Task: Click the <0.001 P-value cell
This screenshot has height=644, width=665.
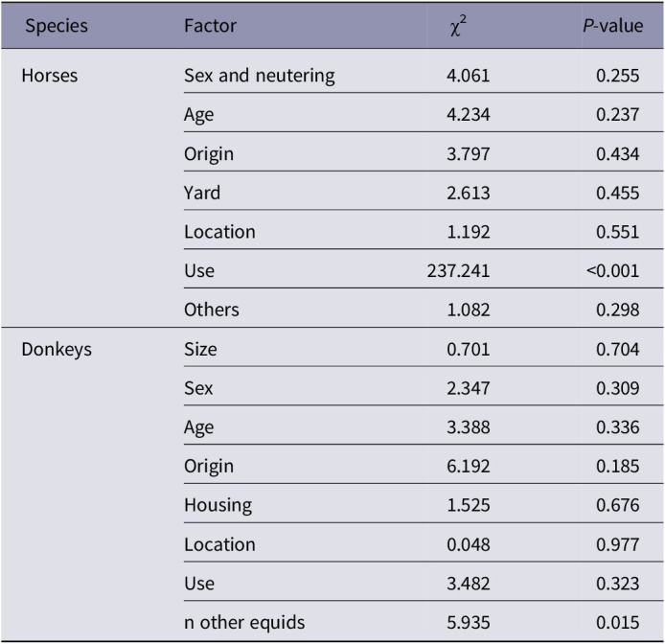Action: 612,270
